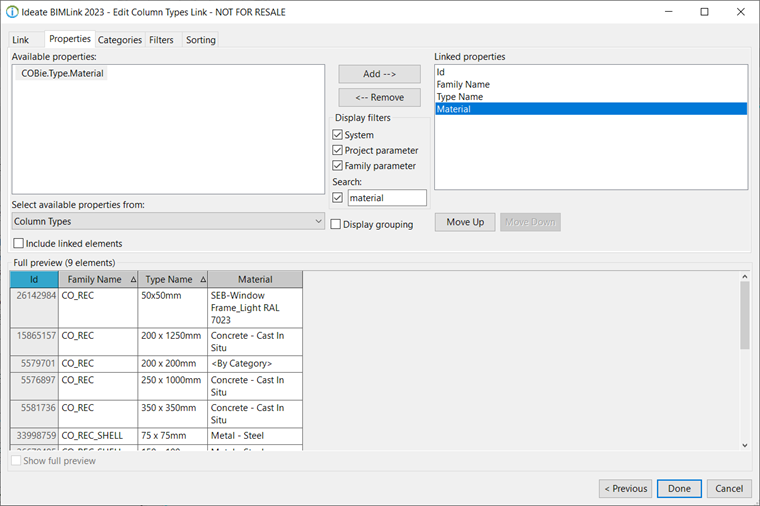
Task: Select COBie.Type.Material in available properties
Action: [63, 73]
